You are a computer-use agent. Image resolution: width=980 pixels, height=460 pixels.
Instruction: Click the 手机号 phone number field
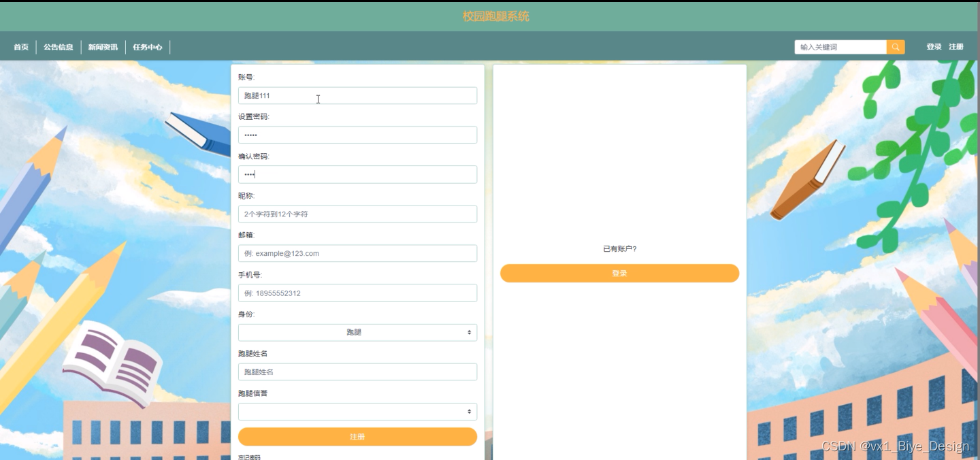click(x=357, y=293)
